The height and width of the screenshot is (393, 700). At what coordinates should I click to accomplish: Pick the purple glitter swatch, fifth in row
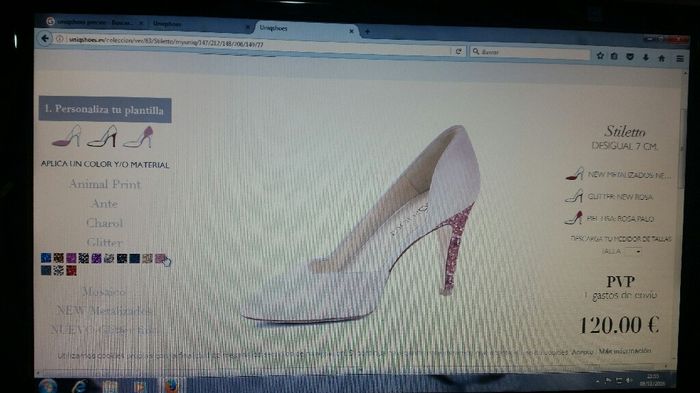[x=96, y=258]
